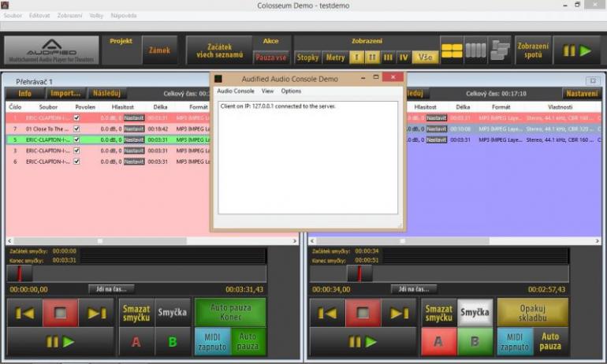Select the two-by-two grid layout icon
This screenshot has width=607, height=364.
pos(452,50)
